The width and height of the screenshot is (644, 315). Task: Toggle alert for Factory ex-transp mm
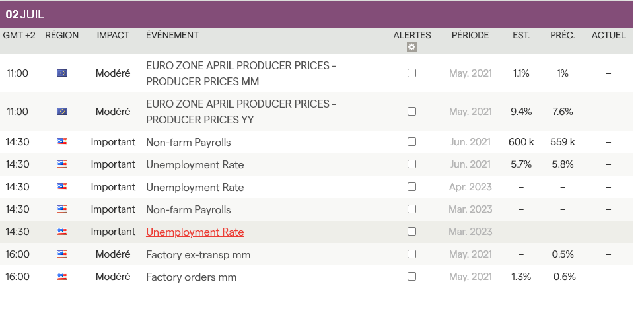click(412, 254)
